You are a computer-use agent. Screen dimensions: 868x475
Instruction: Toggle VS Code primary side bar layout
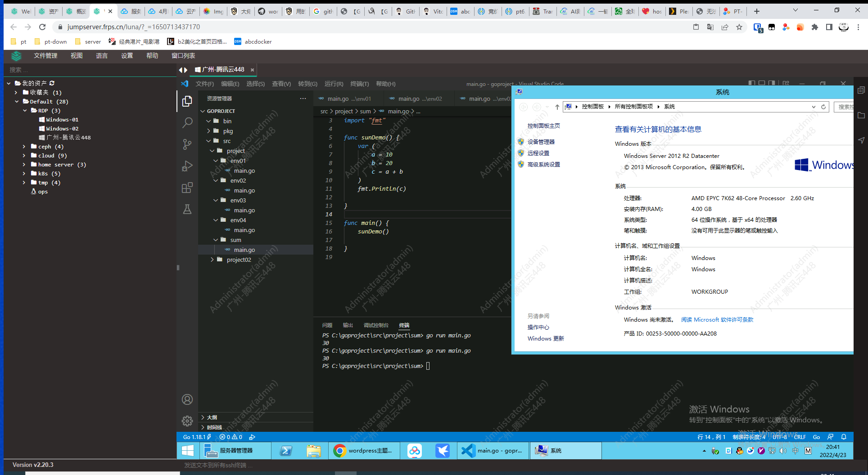[x=751, y=83]
